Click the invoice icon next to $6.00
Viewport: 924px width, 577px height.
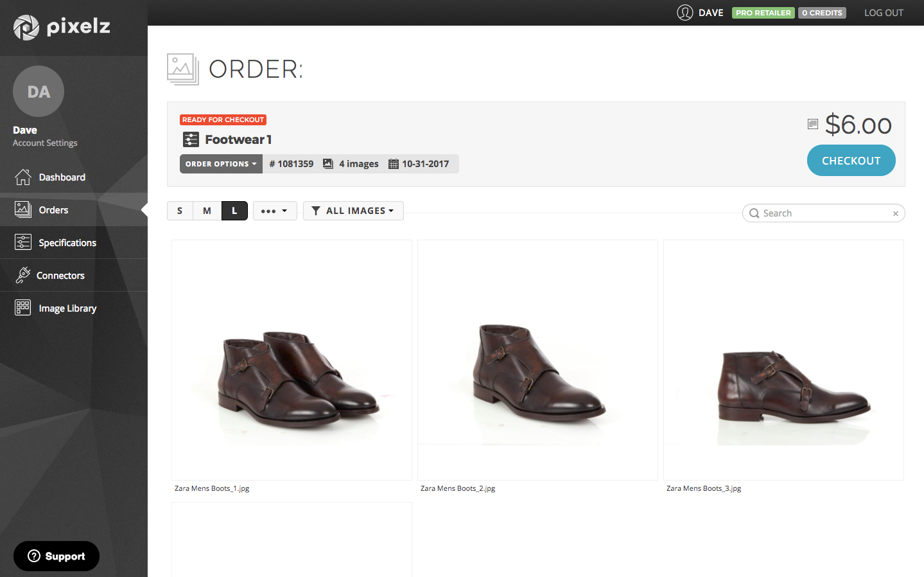tap(812, 124)
